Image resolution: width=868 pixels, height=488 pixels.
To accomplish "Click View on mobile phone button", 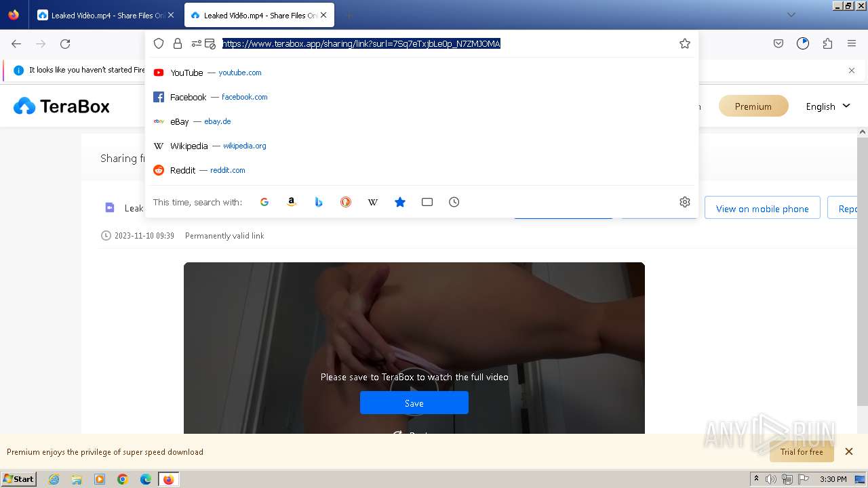I will pyautogui.click(x=762, y=208).
